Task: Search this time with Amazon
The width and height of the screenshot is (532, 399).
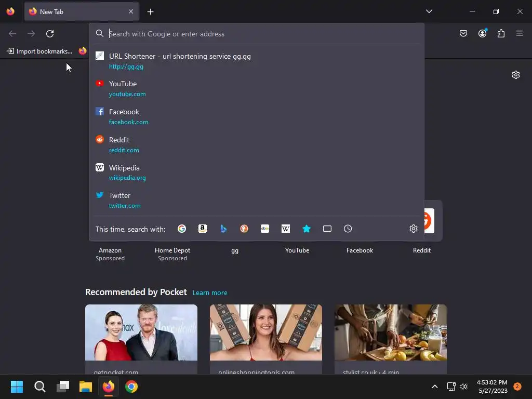Action: pyautogui.click(x=203, y=229)
